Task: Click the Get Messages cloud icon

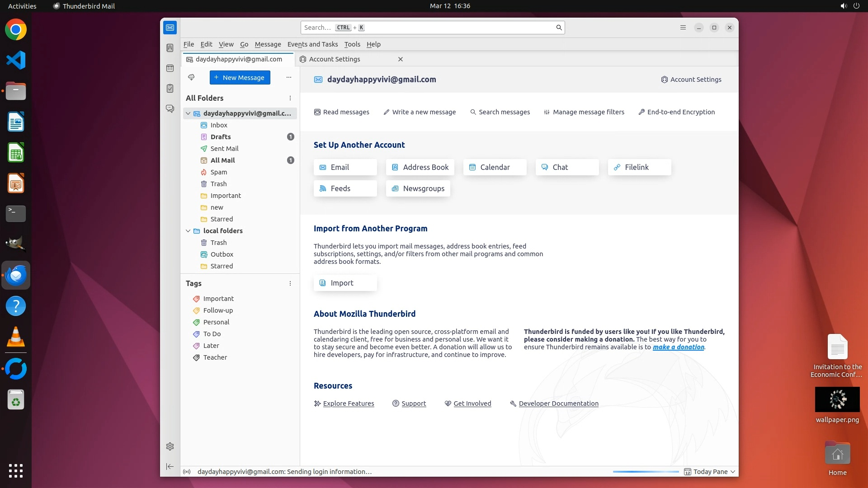Action: pos(191,78)
